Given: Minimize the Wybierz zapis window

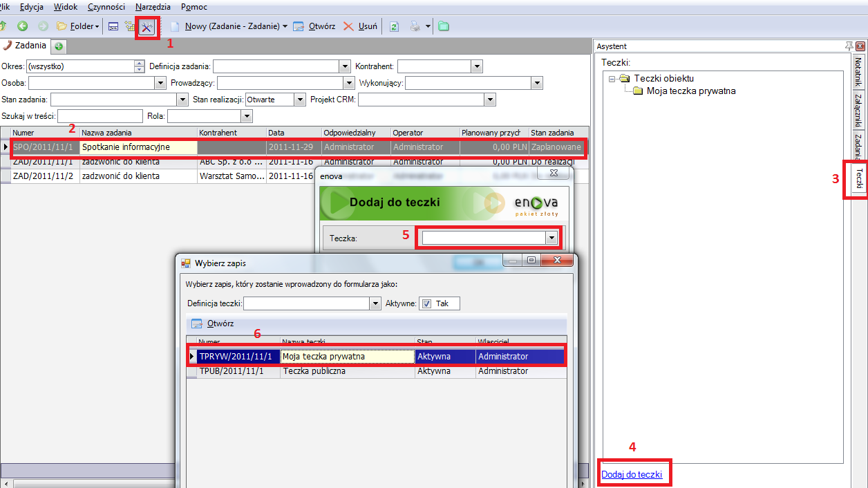Looking at the screenshot, I should coord(513,261).
